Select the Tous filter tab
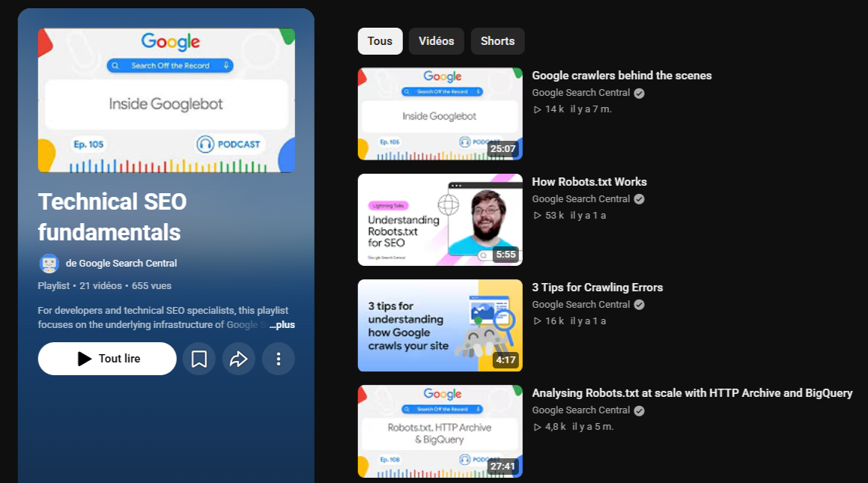868x483 pixels. click(380, 41)
